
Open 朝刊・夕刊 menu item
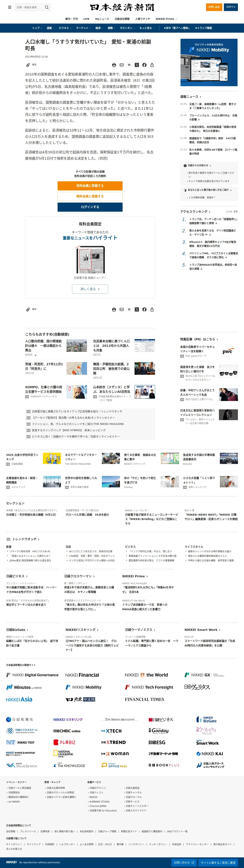tap(71, 19)
